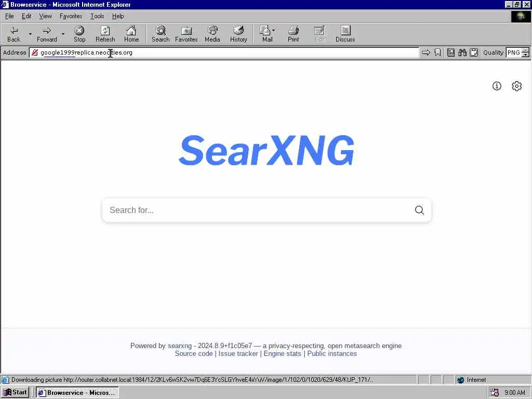The width and height of the screenshot is (532, 399).
Task: Open the Search toolbar pane
Action: point(161,34)
